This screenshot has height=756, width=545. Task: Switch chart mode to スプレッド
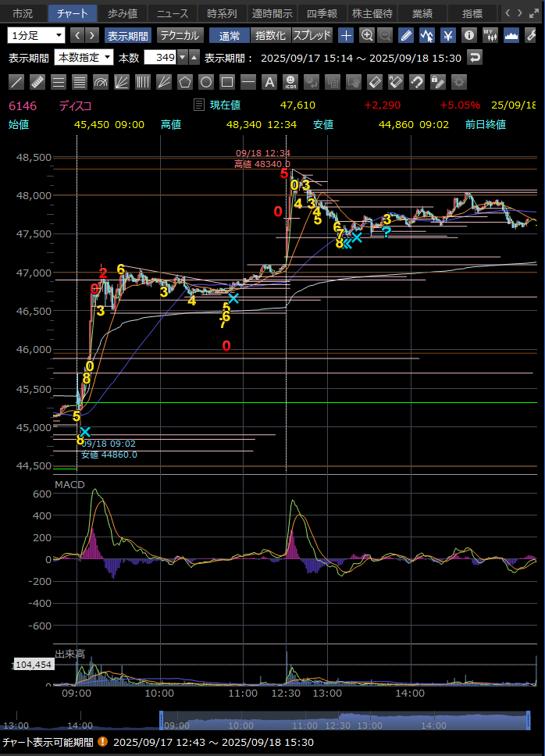tap(312, 35)
